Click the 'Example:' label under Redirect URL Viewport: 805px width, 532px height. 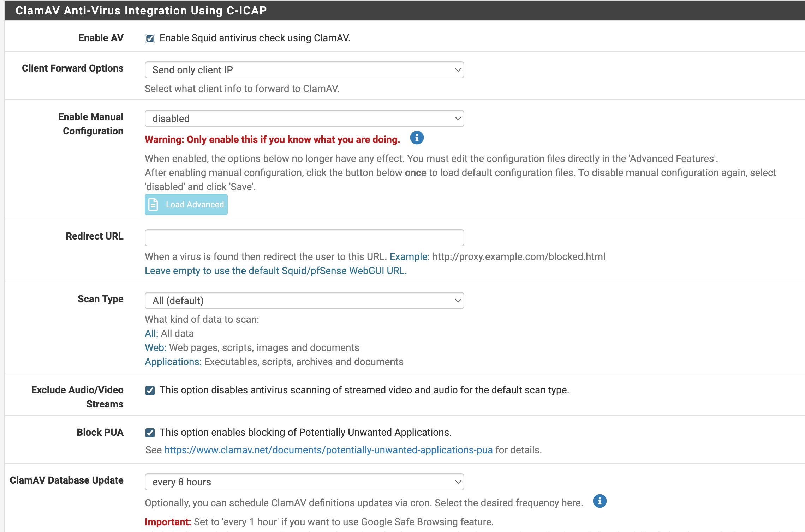click(x=410, y=257)
